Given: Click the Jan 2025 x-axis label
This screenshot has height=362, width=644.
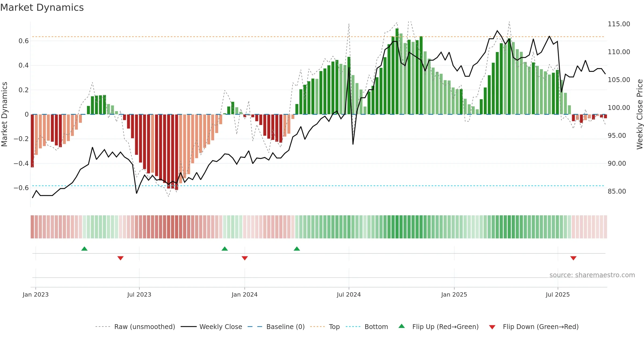Looking at the screenshot, I should click(454, 294).
